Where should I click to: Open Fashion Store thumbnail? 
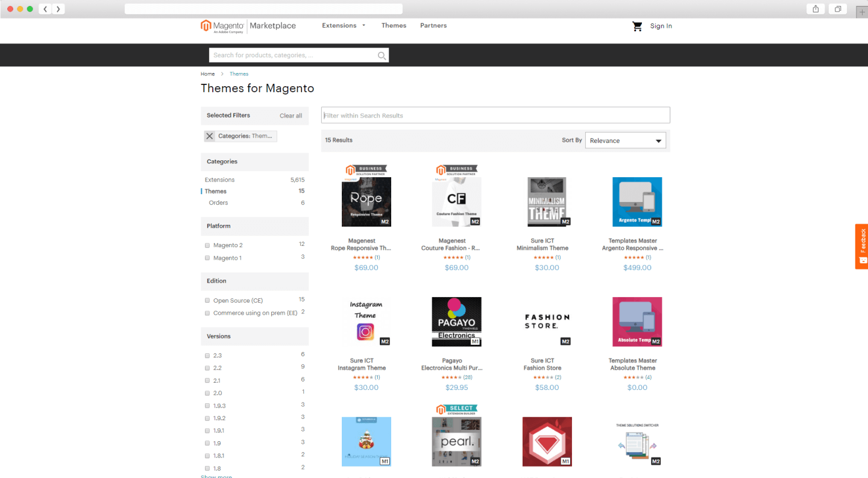tap(547, 321)
